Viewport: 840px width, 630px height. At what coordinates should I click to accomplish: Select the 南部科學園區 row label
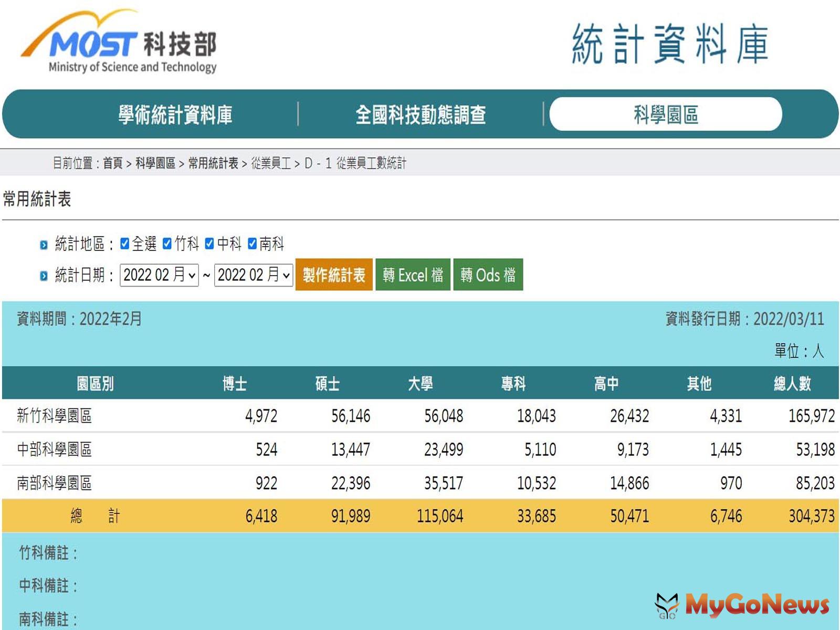point(55,483)
